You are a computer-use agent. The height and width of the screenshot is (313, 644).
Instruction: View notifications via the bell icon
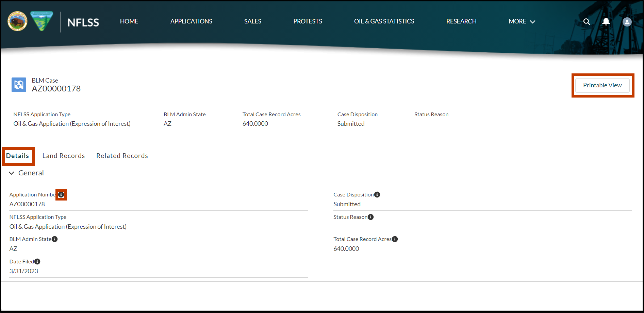click(x=606, y=21)
